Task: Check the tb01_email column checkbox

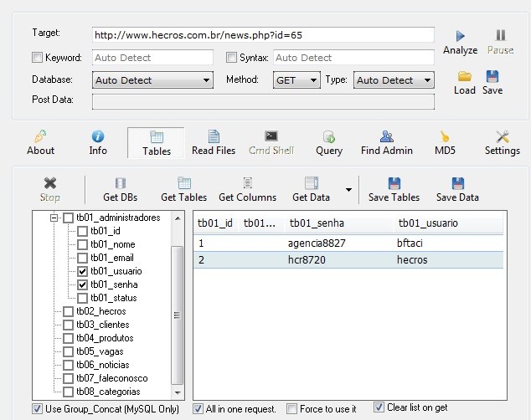Action: pos(82,258)
